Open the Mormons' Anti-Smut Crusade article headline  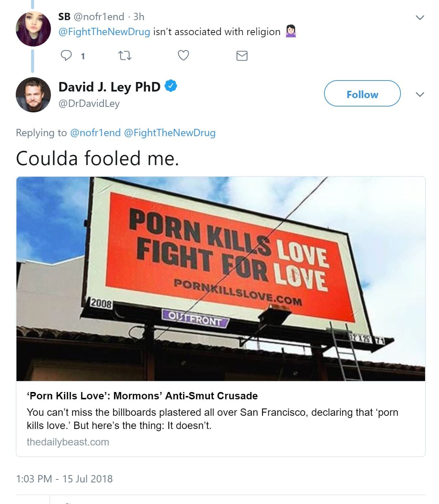click(x=142, y=396)
